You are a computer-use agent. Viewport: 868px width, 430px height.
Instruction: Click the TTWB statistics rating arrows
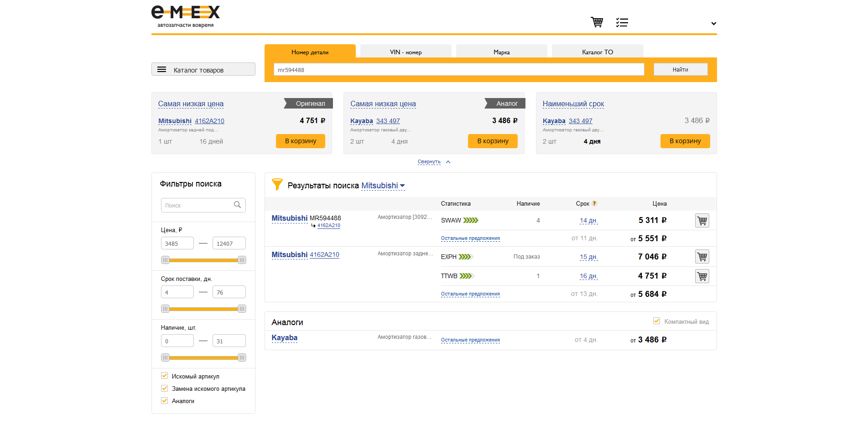pyautogui.click(x=467, y=276)
